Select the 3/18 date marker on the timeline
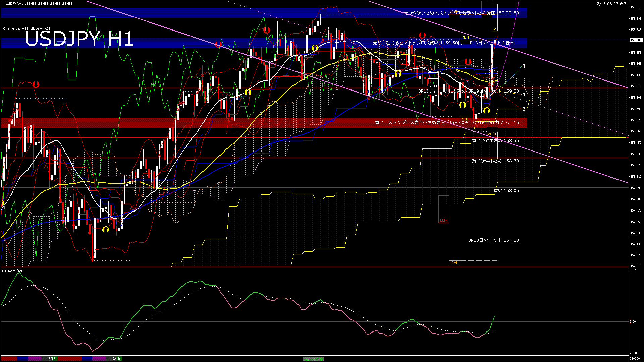The image size is (644, 362). click(x=52, y=359)
